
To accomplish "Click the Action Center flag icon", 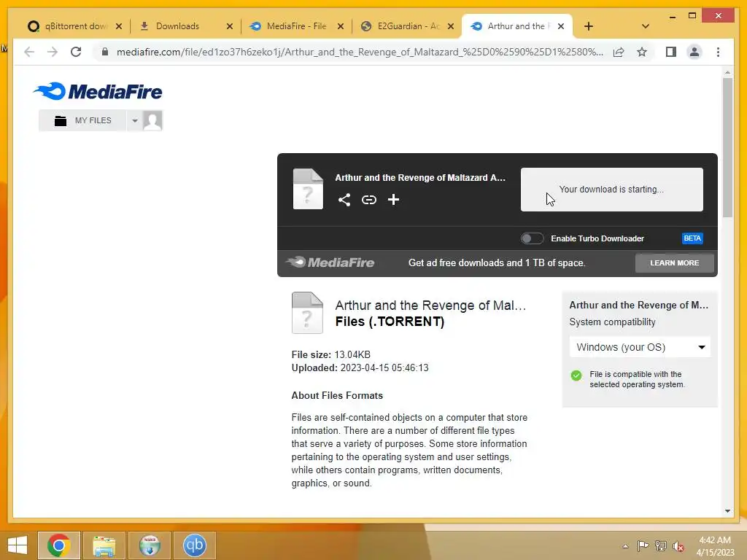I will [643, 546].
